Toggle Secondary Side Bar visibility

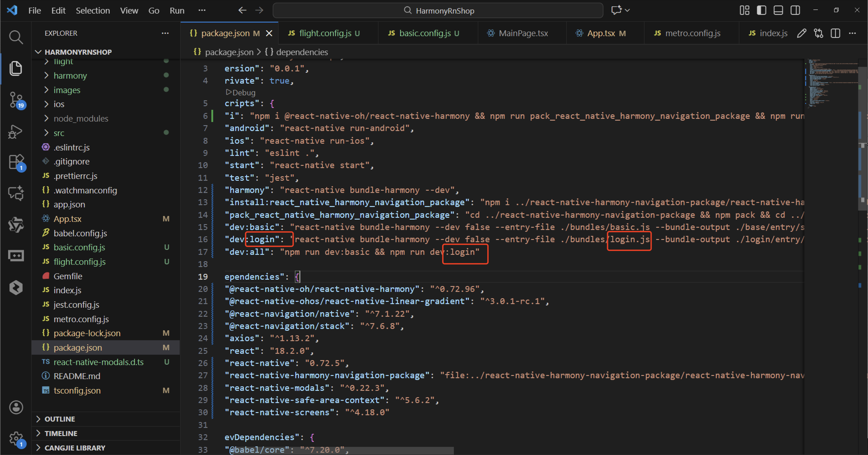(x=795, y=10)
